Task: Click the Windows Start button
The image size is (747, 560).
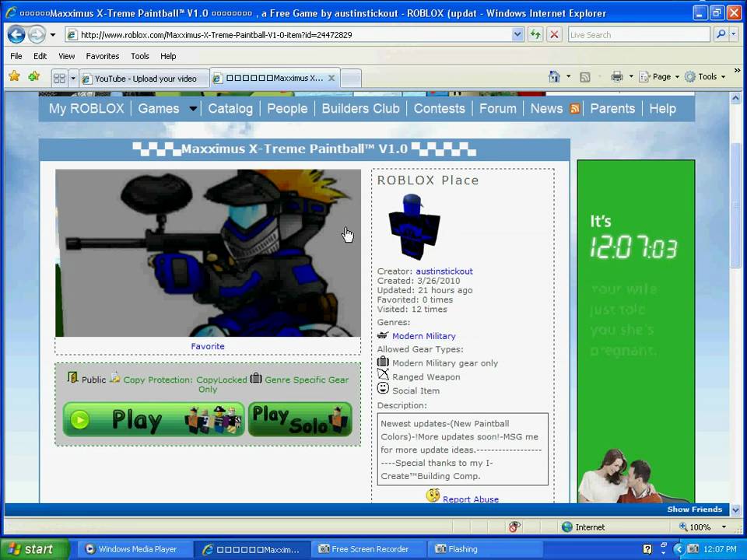Action: pos(35,549)
